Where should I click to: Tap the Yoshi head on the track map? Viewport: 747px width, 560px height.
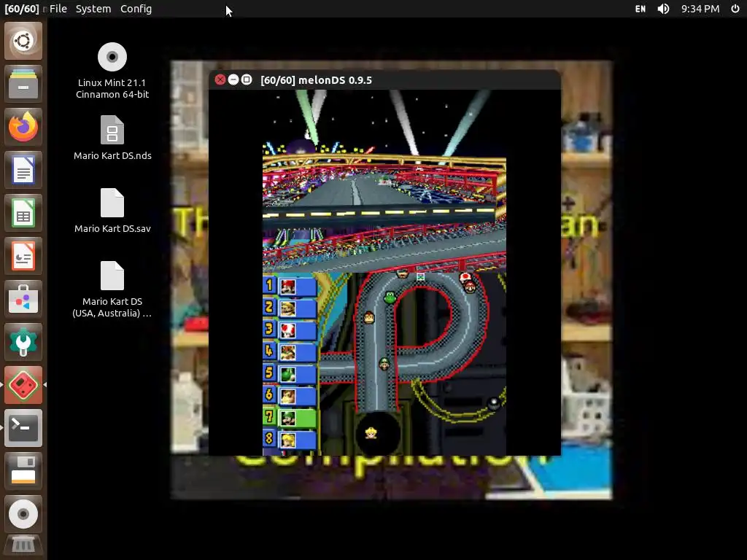(390, 297)
